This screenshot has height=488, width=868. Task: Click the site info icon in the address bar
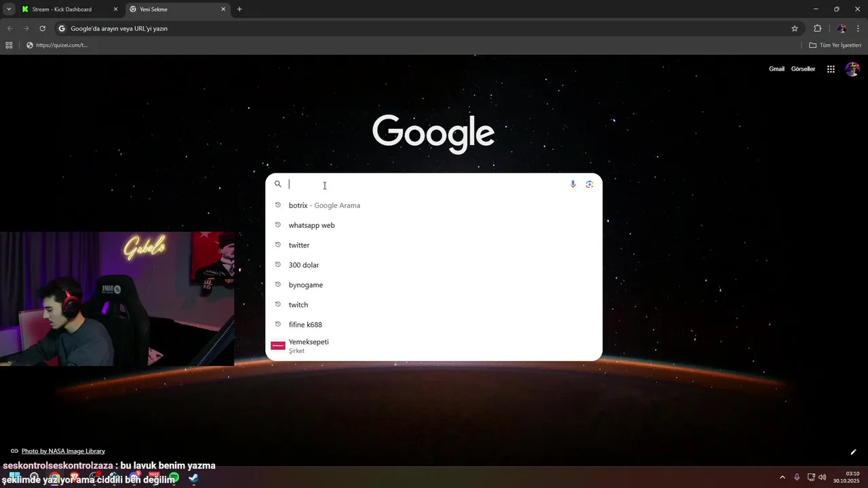click(x=62, y=28)
